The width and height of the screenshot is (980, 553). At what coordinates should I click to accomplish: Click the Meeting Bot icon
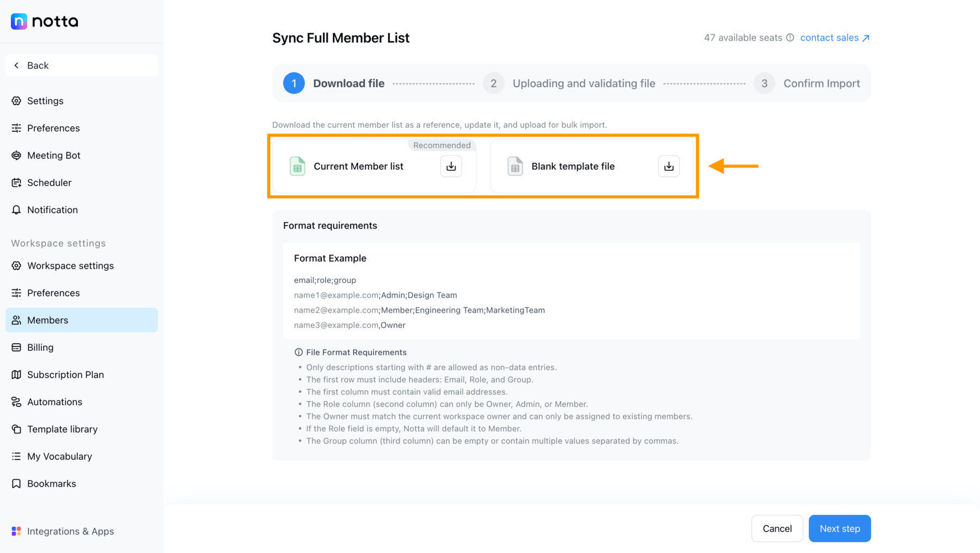(16, 155)
